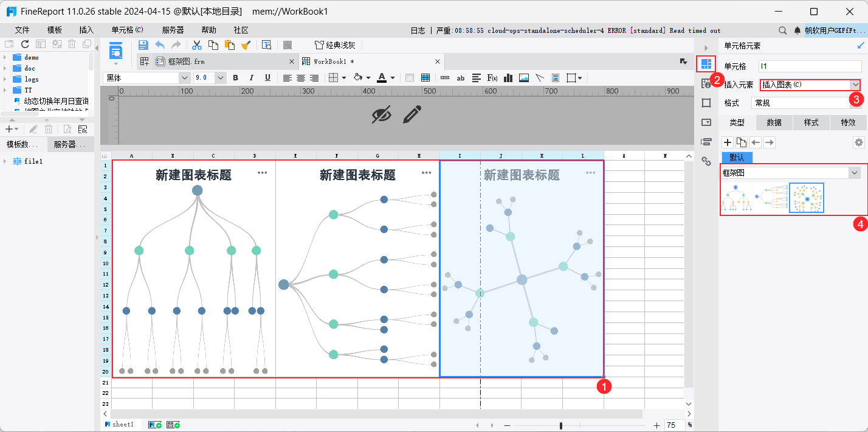Screen dimensions: 868x432
Task: Click the unmerge cells grid icon
Action: 425,78
